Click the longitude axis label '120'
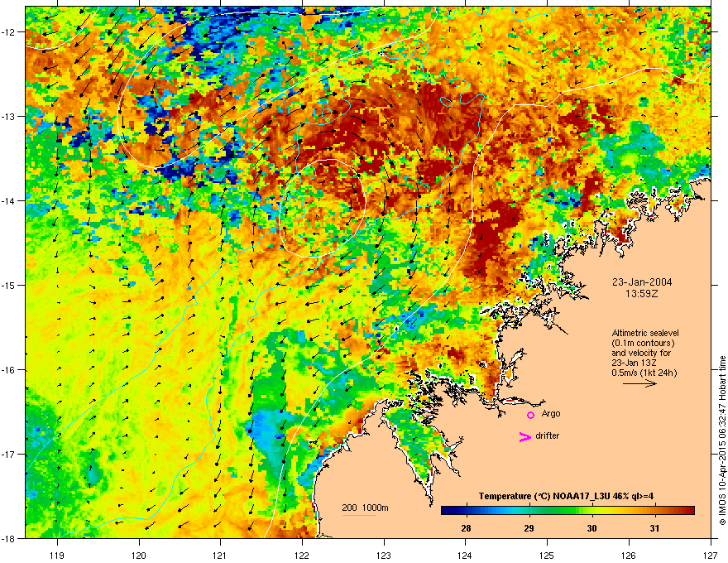 coord(139,555)
